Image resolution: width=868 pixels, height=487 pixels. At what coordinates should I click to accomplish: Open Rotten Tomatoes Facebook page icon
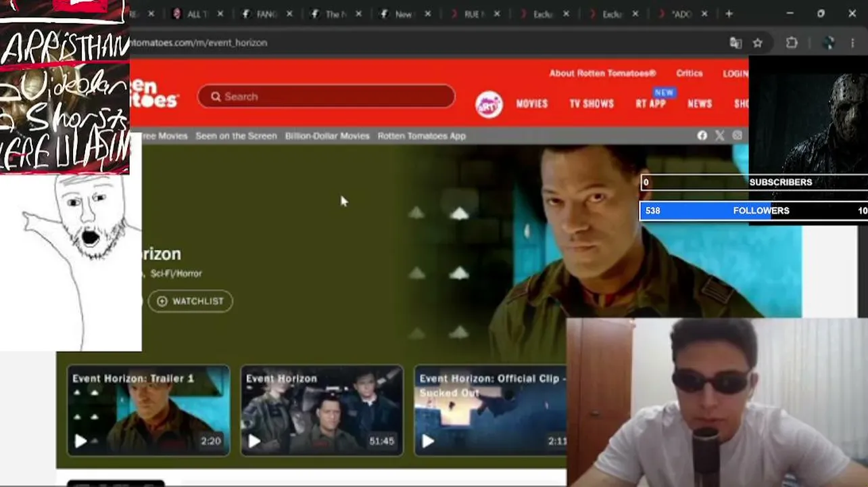click(x=702, y=136)
